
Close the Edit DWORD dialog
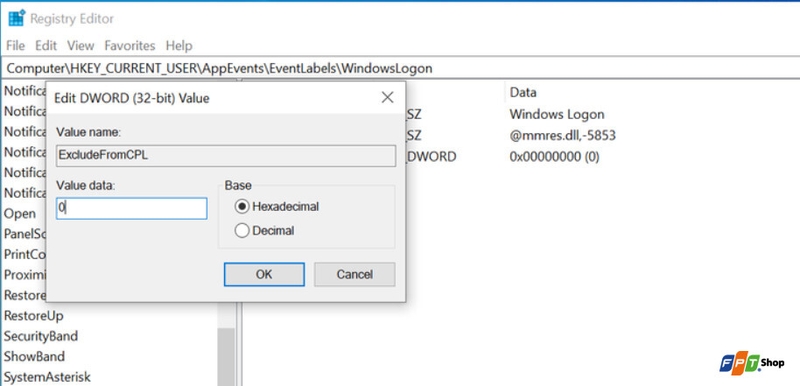coord(387,97)
